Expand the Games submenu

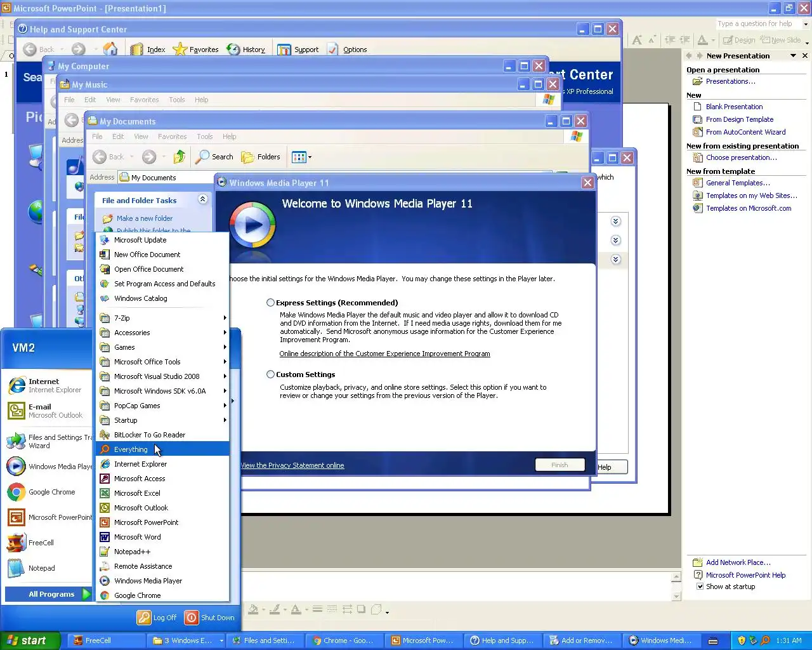pyautogui.click(x=162, y=347)
